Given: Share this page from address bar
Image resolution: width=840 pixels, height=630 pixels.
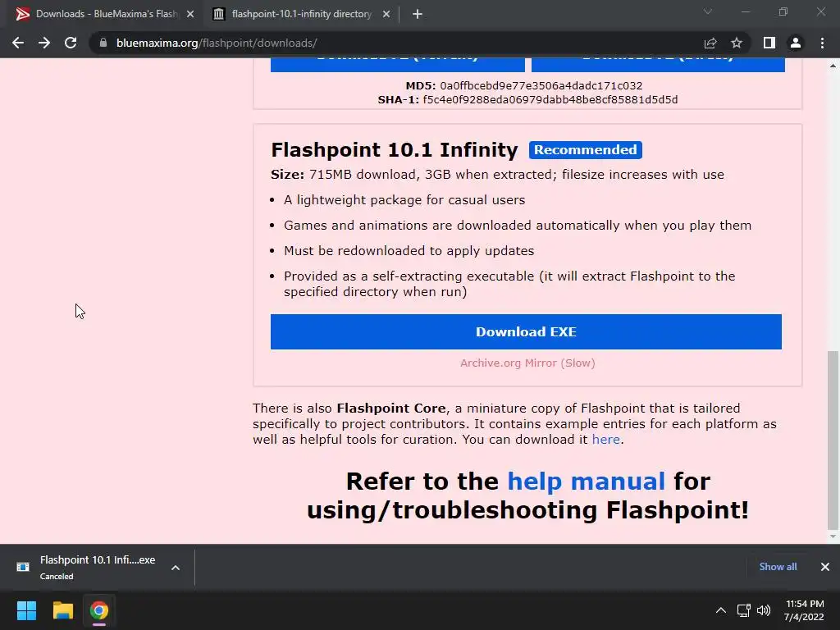Looking at the screenshot, I should [x=710, y=43].
